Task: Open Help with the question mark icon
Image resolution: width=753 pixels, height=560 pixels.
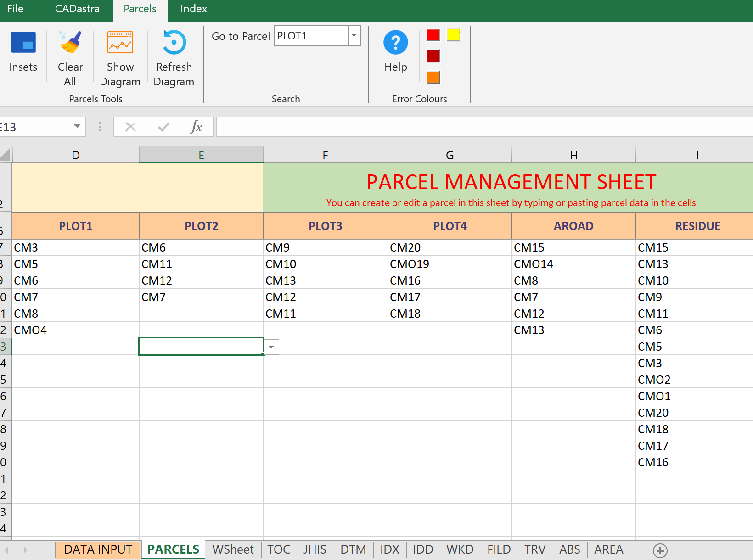Action: [x=395, y=43]
